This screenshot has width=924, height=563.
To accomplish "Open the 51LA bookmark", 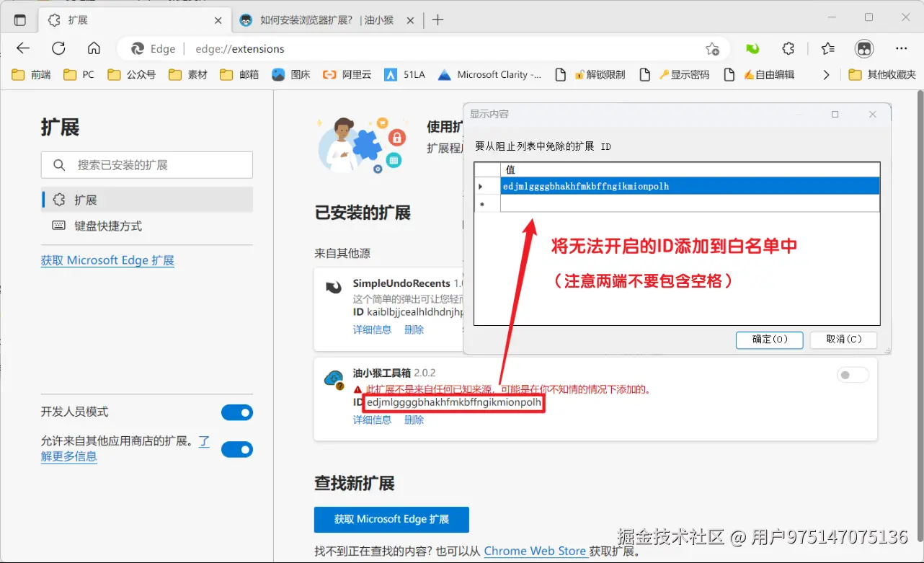I will (404, 74).
